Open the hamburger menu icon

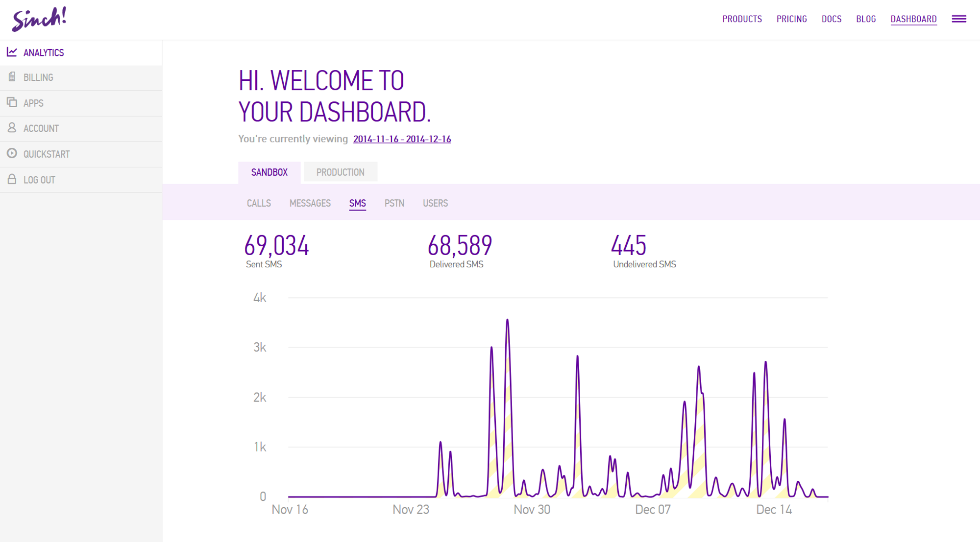click(x=958, y=19)
